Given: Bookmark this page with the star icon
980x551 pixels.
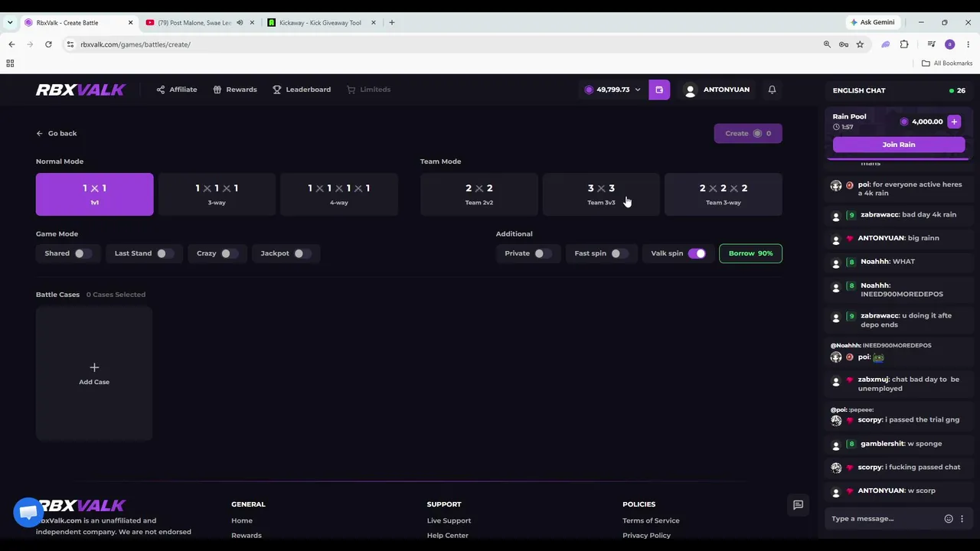Looking at the screenshot, I should pyautogui.click(x=860, y=44).
